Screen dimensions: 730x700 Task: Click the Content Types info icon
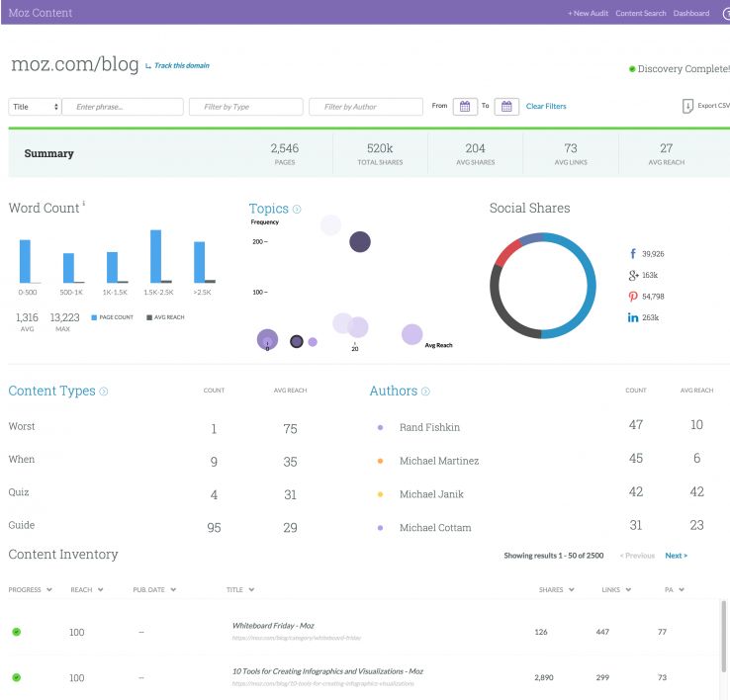[104, 392]
